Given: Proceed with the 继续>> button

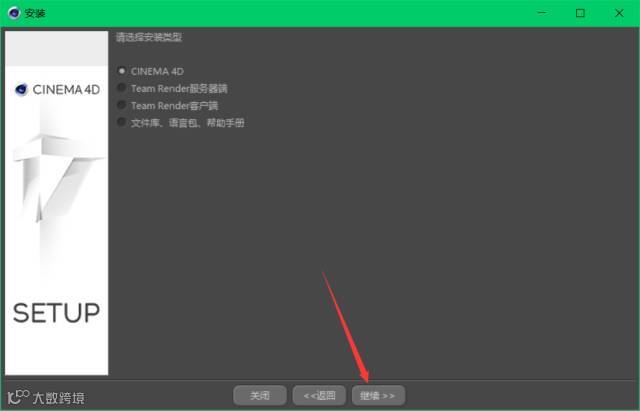Looking at the screenshot, I should coord(378,395).
